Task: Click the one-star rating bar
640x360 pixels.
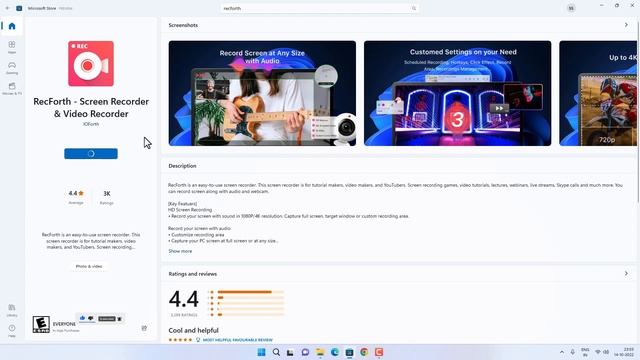Action: pyautogui.click(x=250, y=315)
